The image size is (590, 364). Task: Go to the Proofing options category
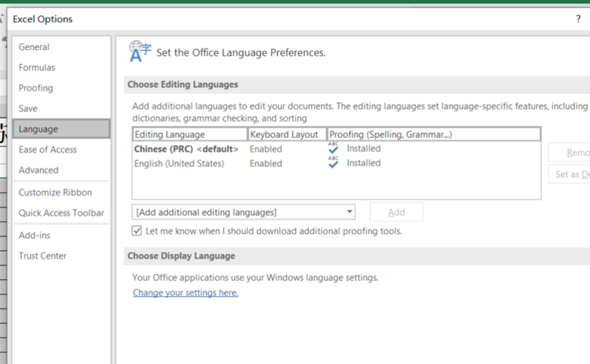click(x=35, y=88)
